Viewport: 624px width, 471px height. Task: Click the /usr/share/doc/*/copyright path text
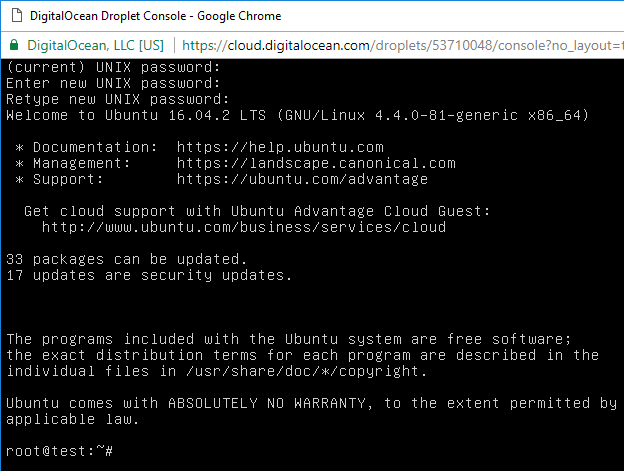click(306, 371)
